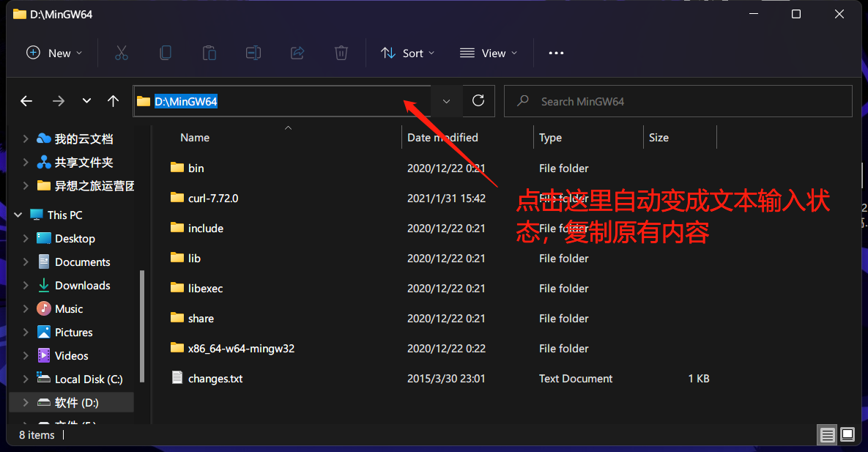Switch to details view layout toggle
Screen dimensions: 868x452
(x=828, y=435)
